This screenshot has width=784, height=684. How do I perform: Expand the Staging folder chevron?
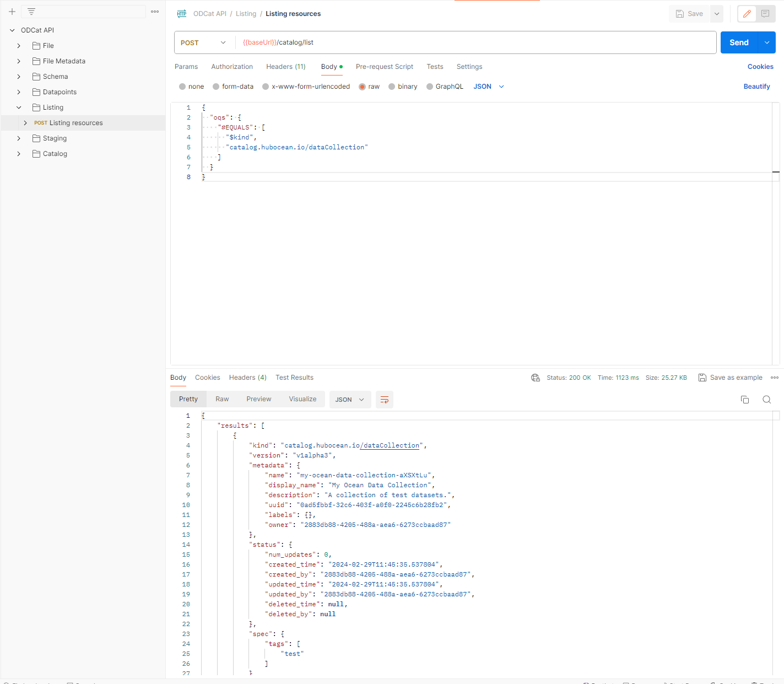pos(19,138)
